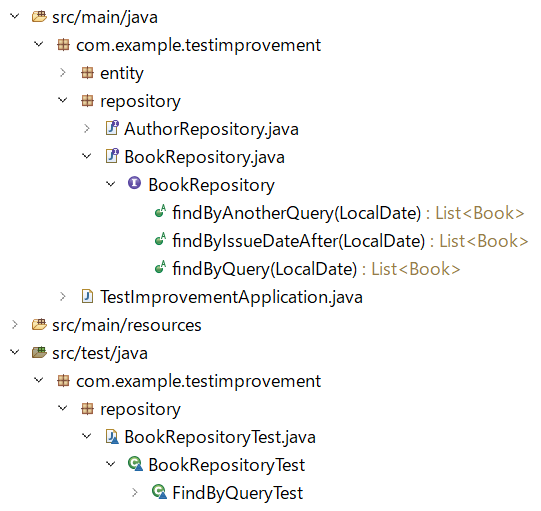
Task: Click the BookRepository interface icon
Action: click(x=134, y=183)
